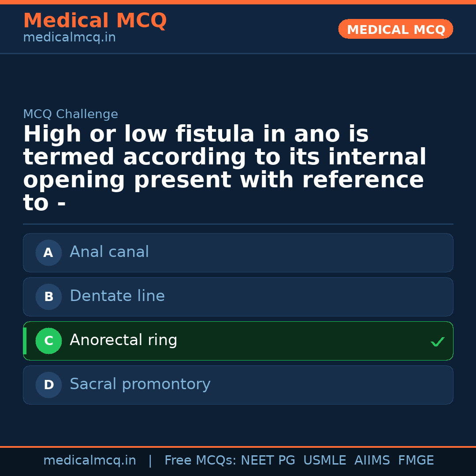
Task: Click the MCQ Challenge label
Action: [x=71, y=115]
